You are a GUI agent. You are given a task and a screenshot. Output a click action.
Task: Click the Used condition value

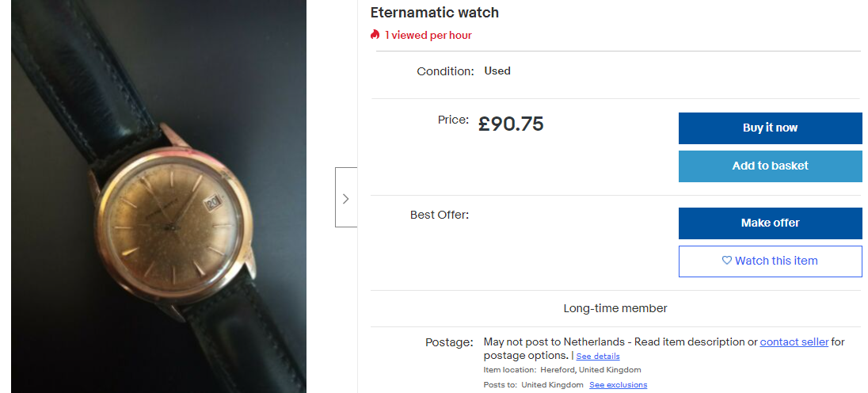point(497,71)
